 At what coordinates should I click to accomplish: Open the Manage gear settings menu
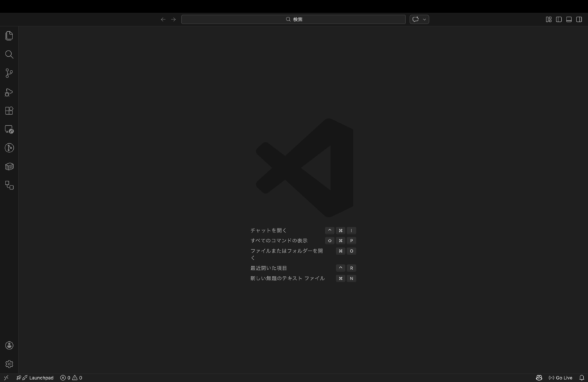click(x=9, y=364)
